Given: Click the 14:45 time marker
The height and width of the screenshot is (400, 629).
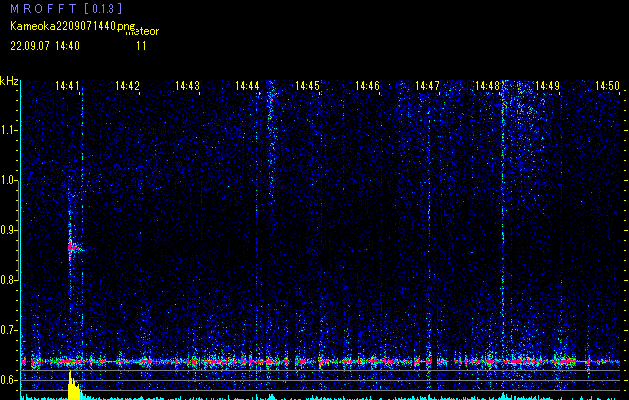Looking at the screenshot, I should [307, 86].
